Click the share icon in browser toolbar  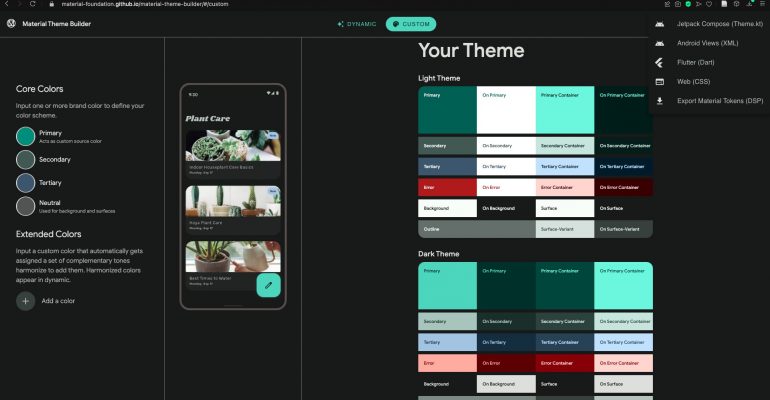[x=667, y=4]
